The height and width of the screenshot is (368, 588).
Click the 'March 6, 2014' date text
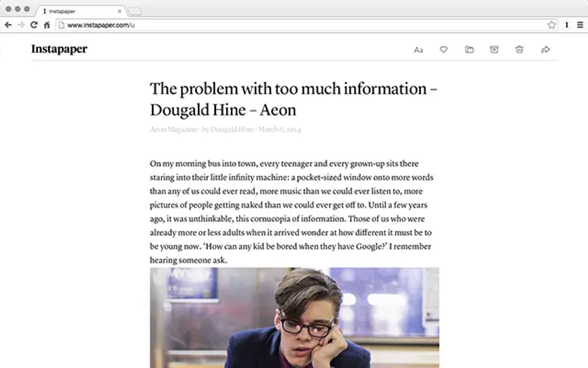pos(279,129)
